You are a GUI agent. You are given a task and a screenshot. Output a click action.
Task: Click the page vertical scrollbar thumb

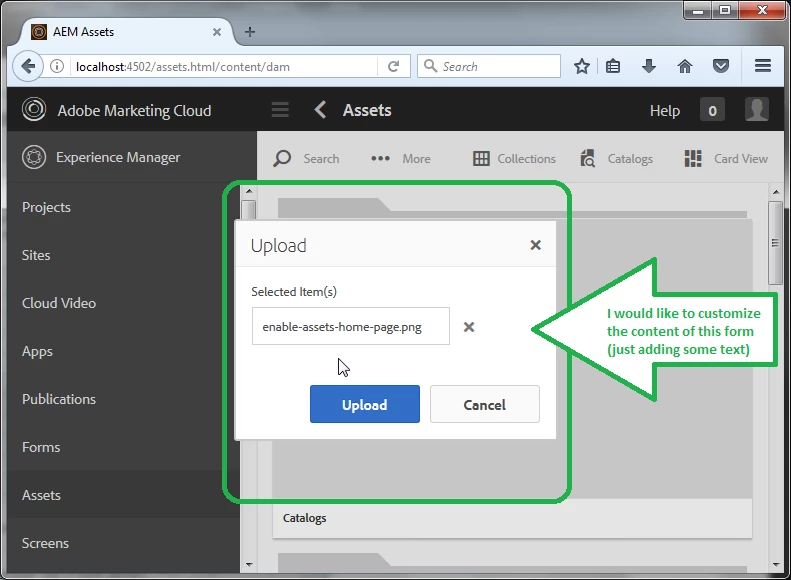point(775,243)
